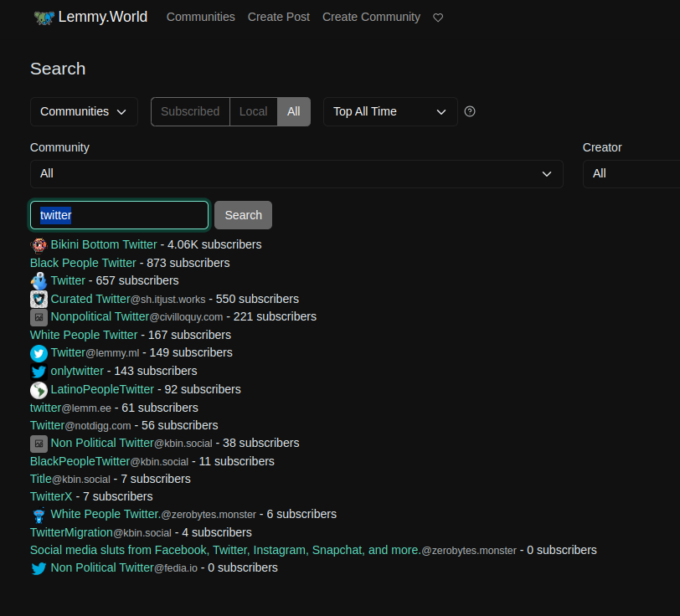Open Title@kbin.social community link
The height and width of the screenshot is (616, 680).
coord(70,479)
